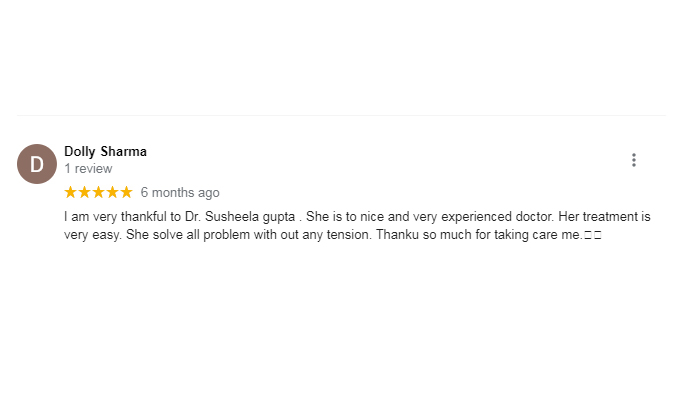Image resolution: width=688 pixels, height=400 pixels.
Task: Click the fifth gold star rating
Action: 126,192
